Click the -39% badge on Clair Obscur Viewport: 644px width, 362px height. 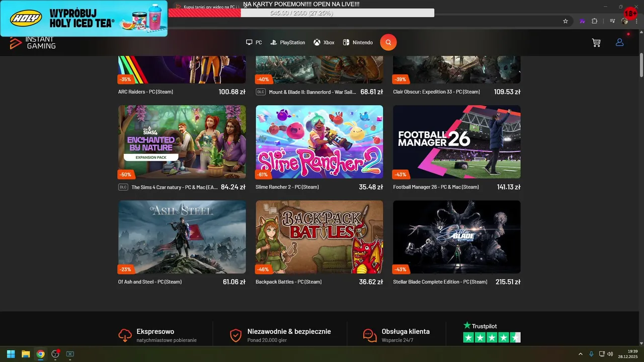pyautogui.click(x=400, y=79)
